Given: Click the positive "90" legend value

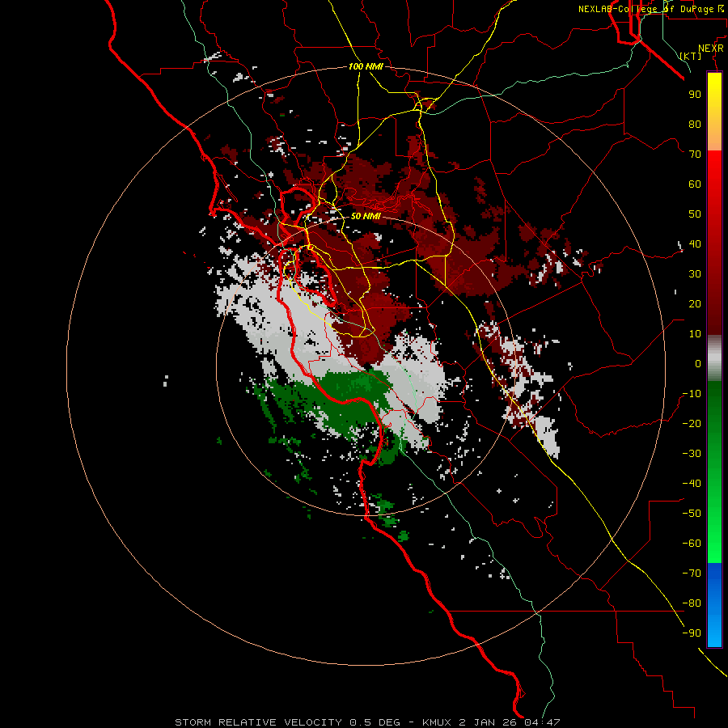Looking at the screenshot, I should [x=695, y=95].
